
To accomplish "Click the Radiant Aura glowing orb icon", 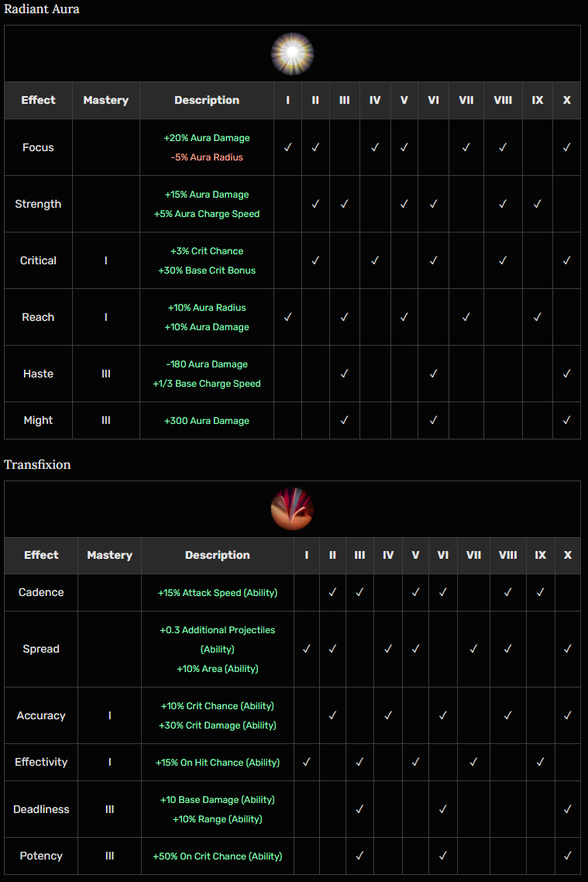I will coord(292,53).
